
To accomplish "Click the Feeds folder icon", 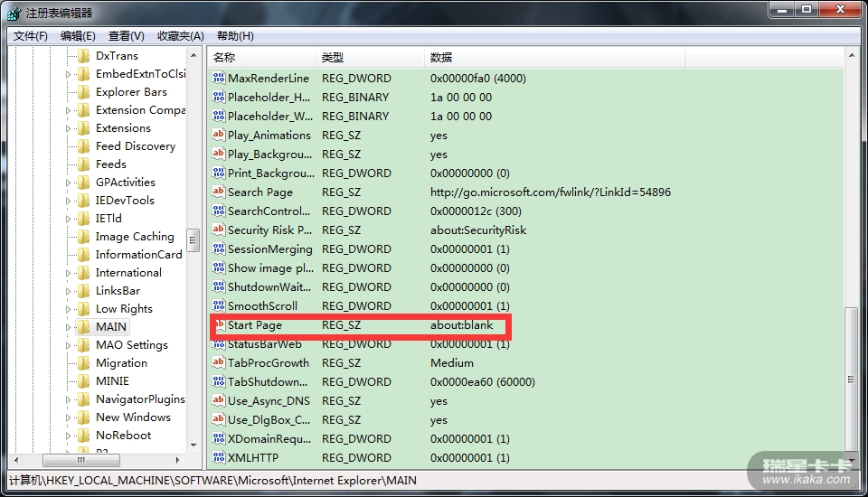I will pos(83,164).
